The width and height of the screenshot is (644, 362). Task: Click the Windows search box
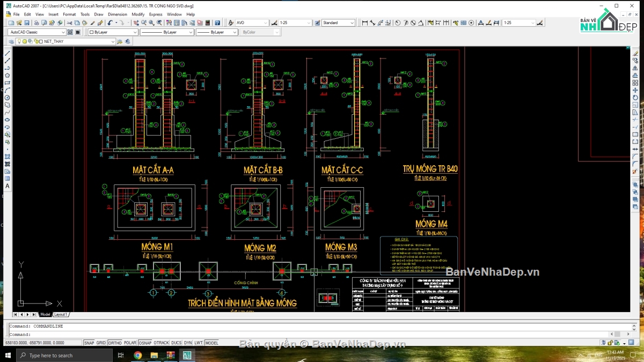(64, 355)
